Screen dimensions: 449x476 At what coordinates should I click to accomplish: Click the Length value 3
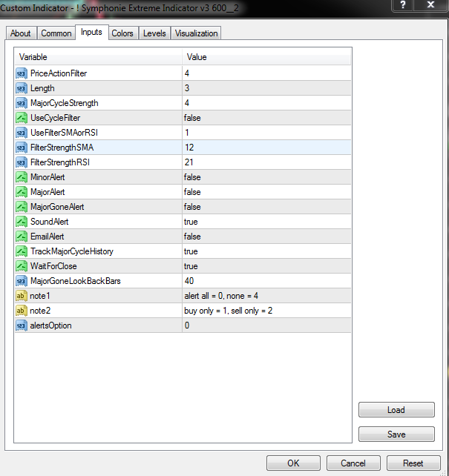click(187, 88)
